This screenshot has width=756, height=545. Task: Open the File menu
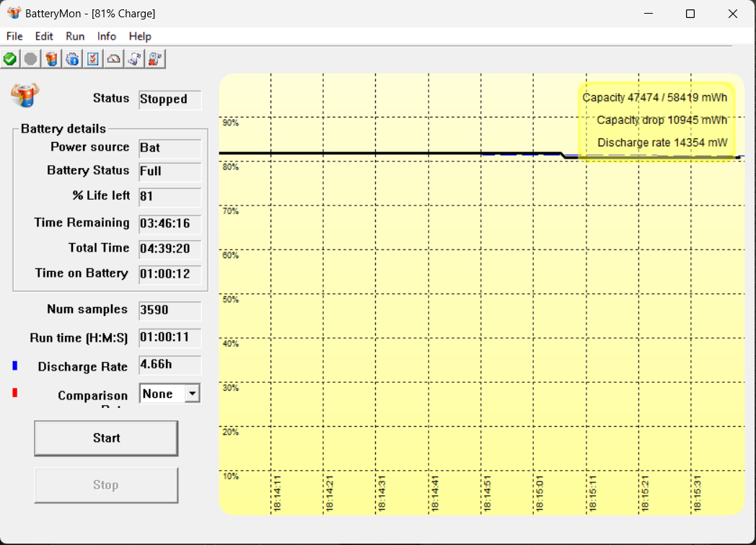click(x=14, y=36)
